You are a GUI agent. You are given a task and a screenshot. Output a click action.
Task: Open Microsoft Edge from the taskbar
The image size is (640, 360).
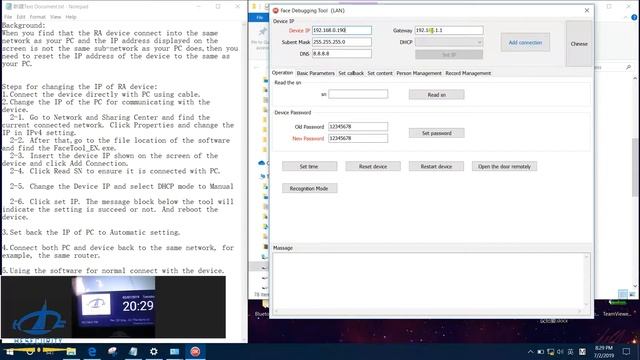pos(92,351)
